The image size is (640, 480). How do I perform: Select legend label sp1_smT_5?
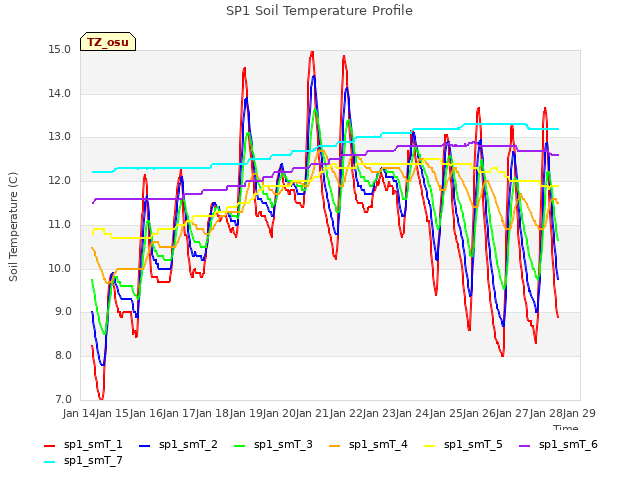[473, 444]
